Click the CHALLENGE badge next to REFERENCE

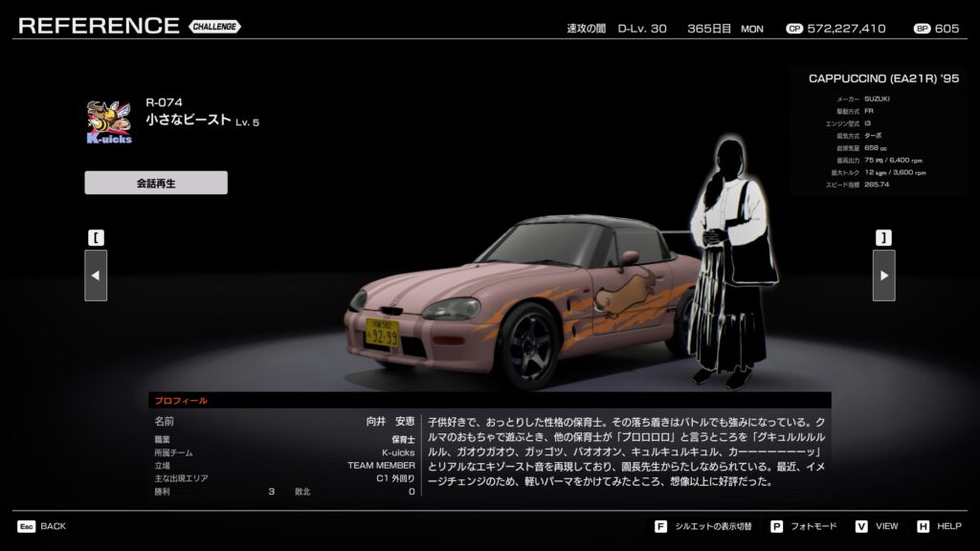pyautogui.click(x=214, y=26)
